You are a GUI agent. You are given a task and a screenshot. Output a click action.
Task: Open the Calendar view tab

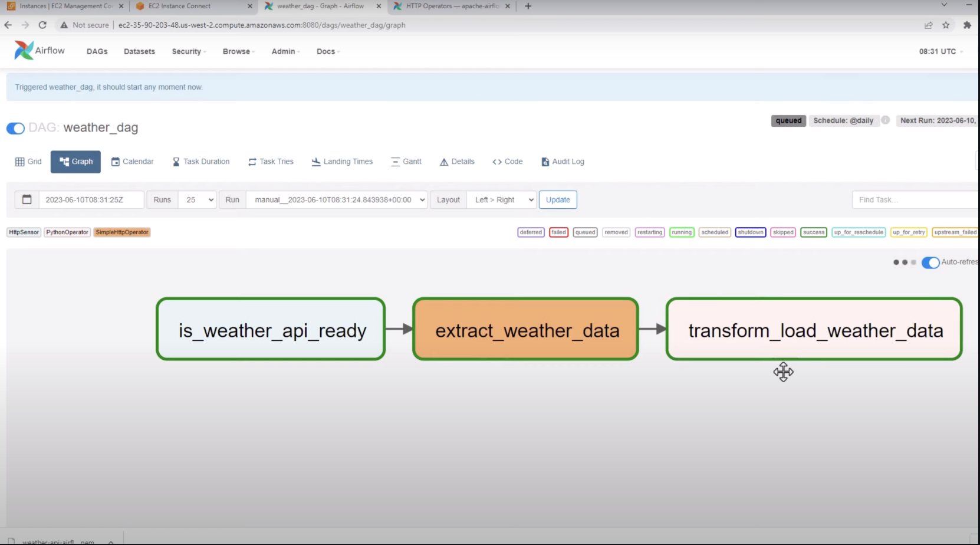tap(132, 162)
